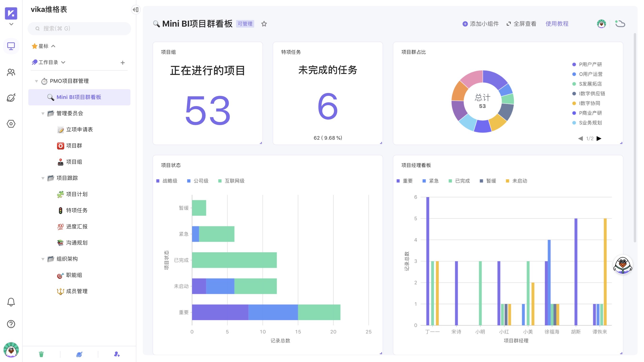Screen dimensions: 644x362
Task: Open the 使用教程 link
Action: 557,24
